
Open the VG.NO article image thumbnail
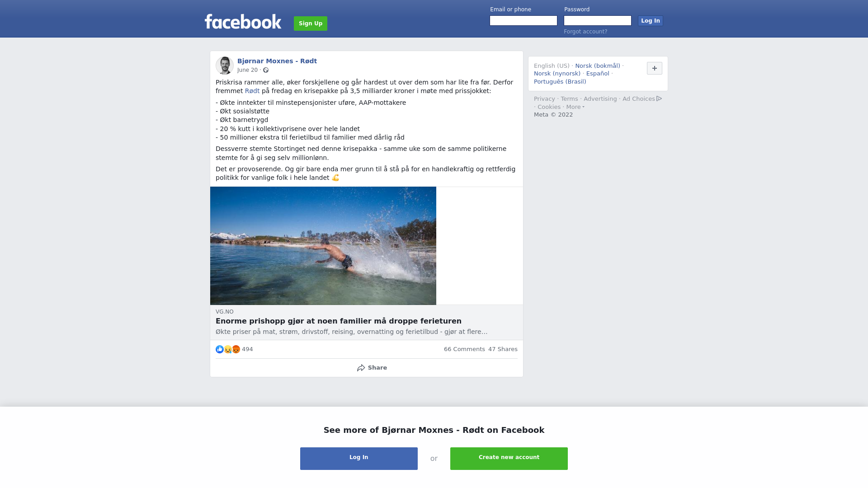(x=323, y=246)
